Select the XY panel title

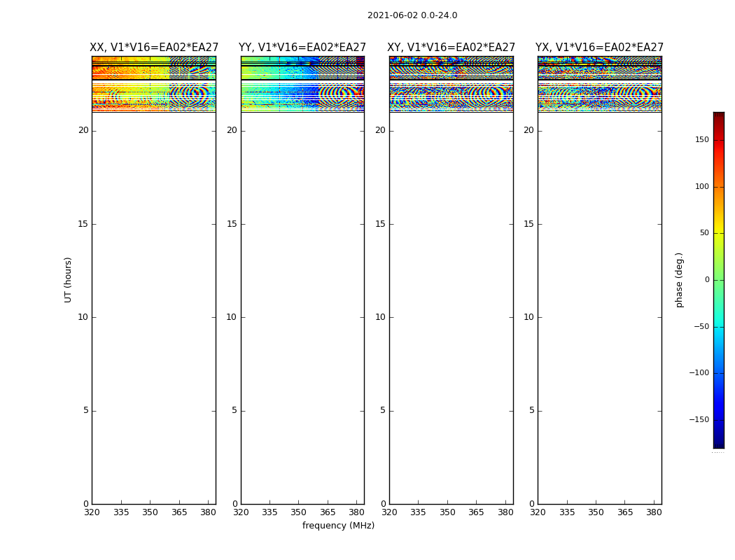coord(451,48)
